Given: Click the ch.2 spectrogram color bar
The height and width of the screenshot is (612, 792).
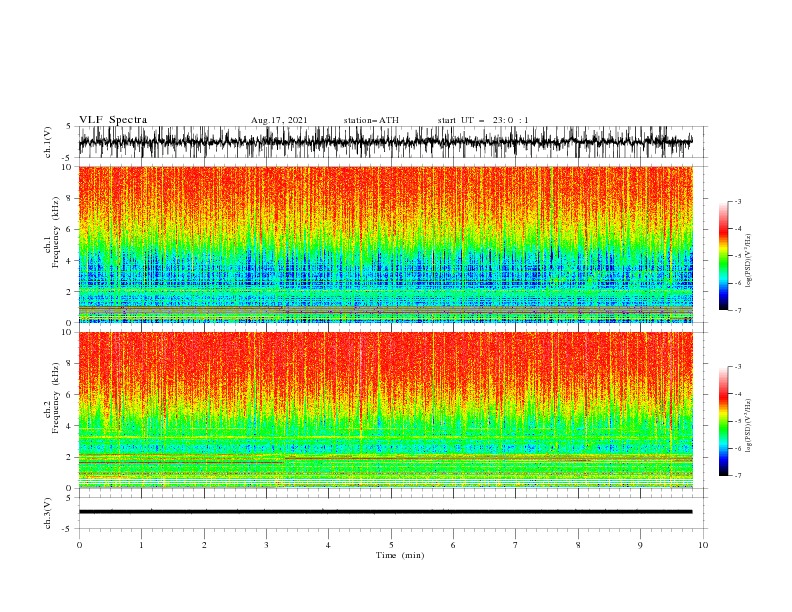Looking at the screenshot, I should click(723, 421).
